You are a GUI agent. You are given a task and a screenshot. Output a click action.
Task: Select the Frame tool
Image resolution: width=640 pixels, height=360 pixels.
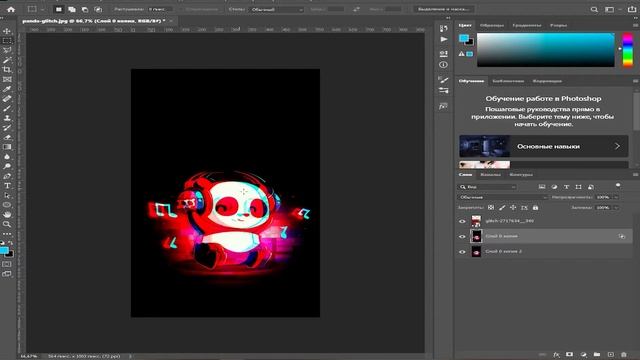pos(7,79)
